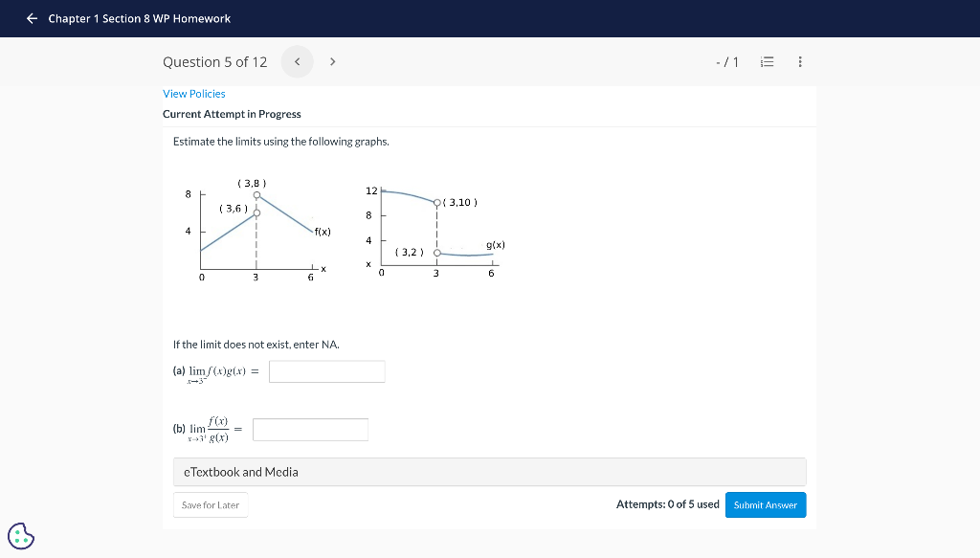Click Save for Later

point(210,504)
